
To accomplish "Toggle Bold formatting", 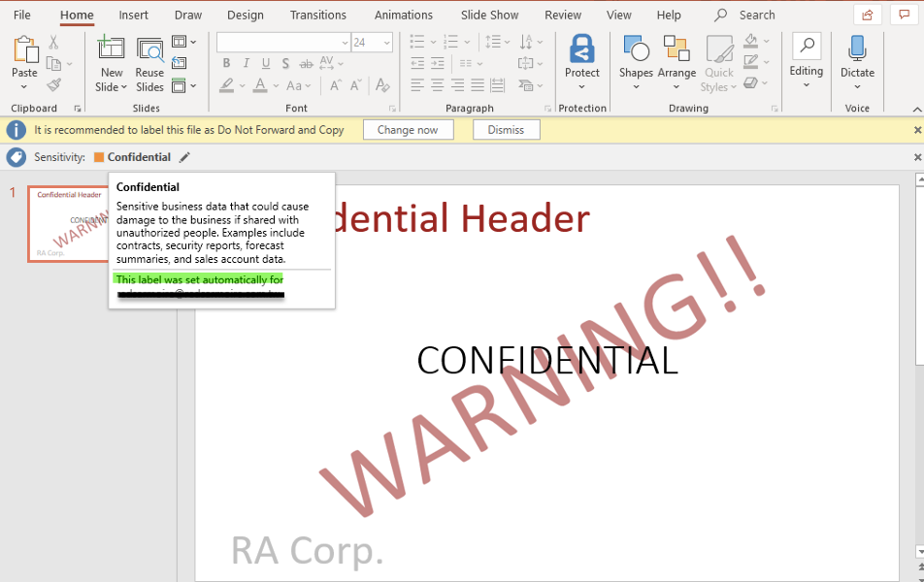I will click(x=226, y=64).
